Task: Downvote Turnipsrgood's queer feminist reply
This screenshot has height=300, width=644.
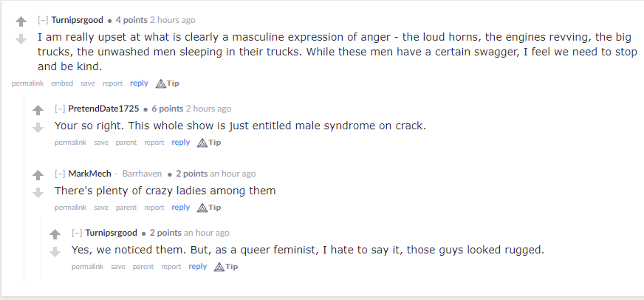Action: [55, 251]
